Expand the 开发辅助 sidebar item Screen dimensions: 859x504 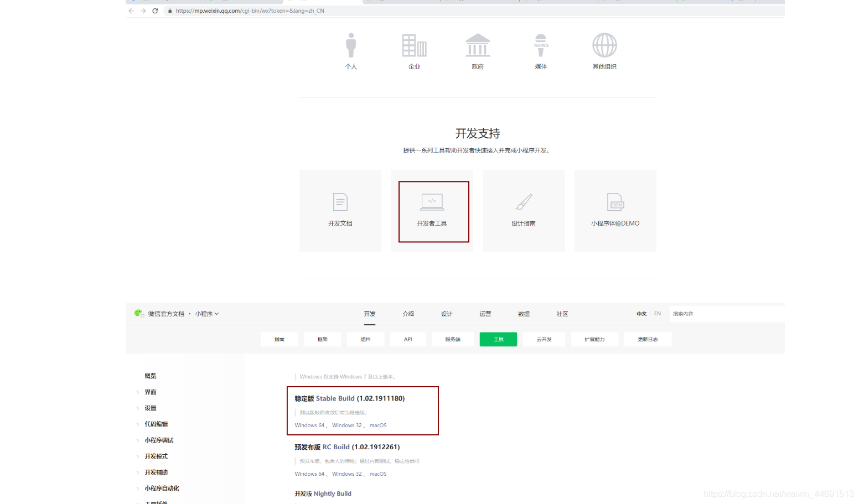pyautogui.click(x=156, y=472)
